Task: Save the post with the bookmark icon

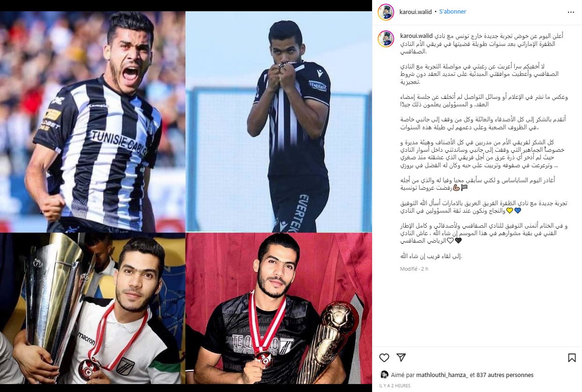Action: click(x=572, y=358)
